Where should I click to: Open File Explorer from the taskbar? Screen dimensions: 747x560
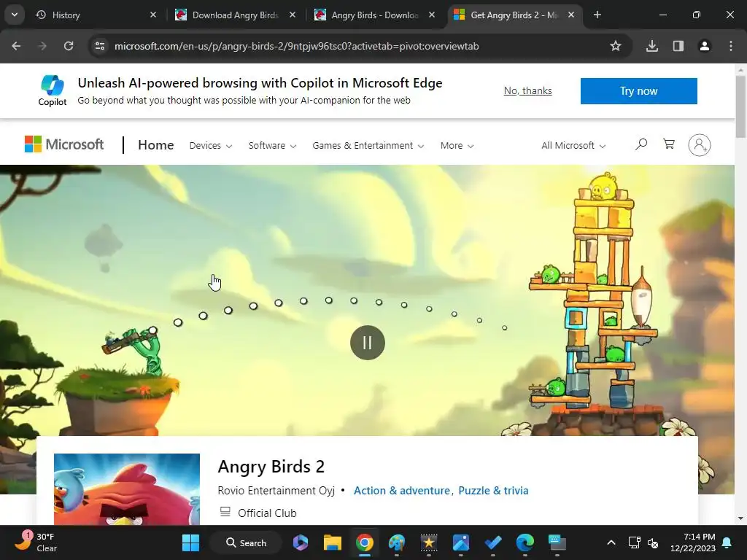pyautogui.click(x=333, y=542)
